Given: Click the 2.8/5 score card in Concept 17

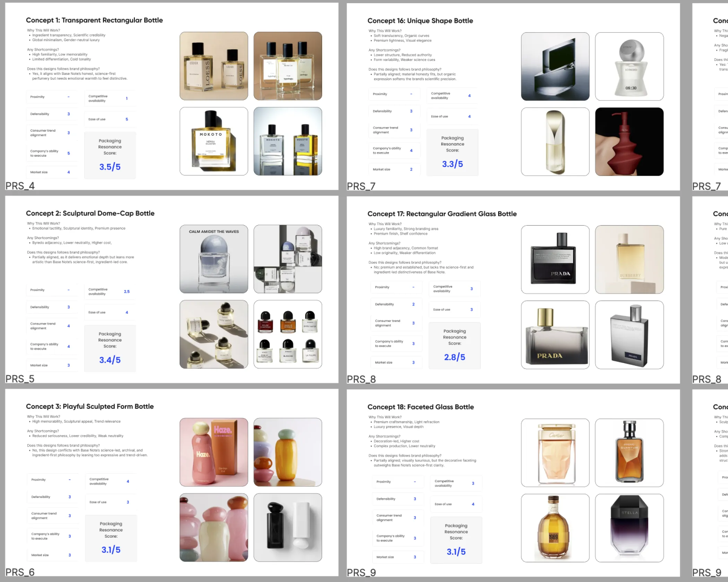Looking at the screenshot, I should pyautogui.click(x=454, y=345).
